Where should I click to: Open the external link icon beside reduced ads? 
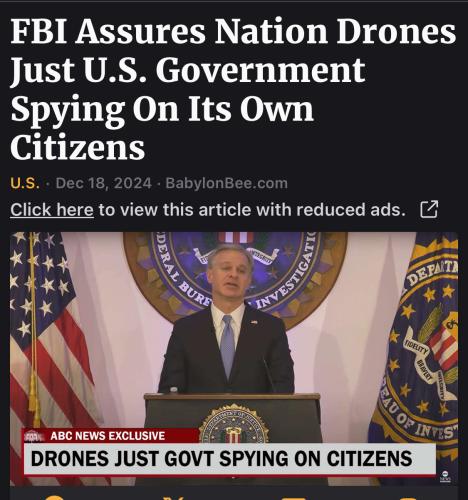(x=429, y=210)
